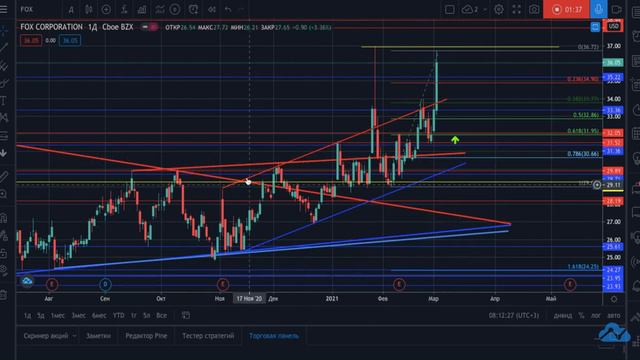This screenshot has height=360, width=640.
Task: Select the ruler measure tool
Action: click(4, 177)
